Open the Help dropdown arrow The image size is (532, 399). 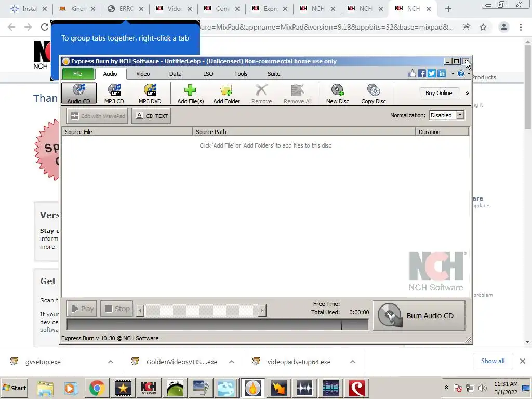coord(469,74)
